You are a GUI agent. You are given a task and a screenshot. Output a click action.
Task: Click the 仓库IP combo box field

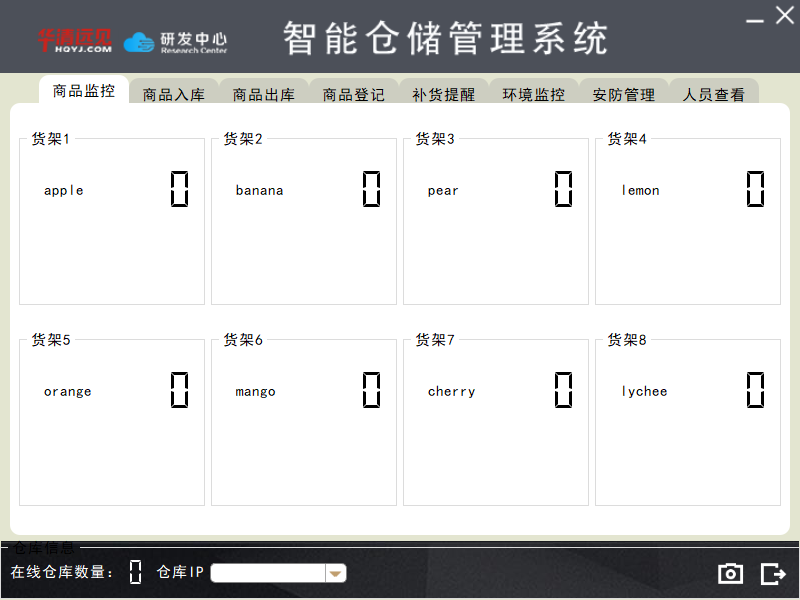(267, 573)
